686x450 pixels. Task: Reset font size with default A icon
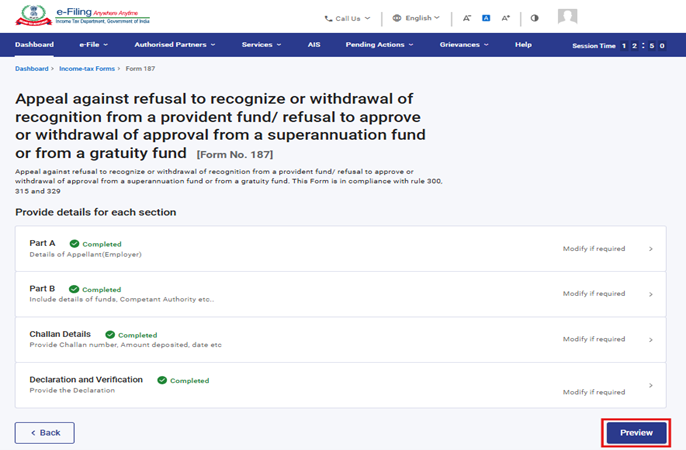pyautogui.click(x=486, y=18)
